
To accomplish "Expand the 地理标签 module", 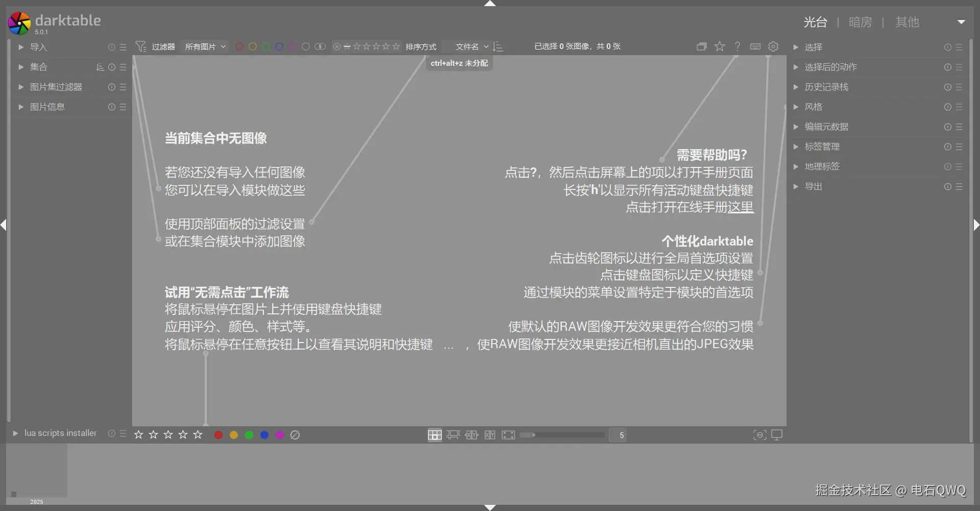I will click(796, 166).
